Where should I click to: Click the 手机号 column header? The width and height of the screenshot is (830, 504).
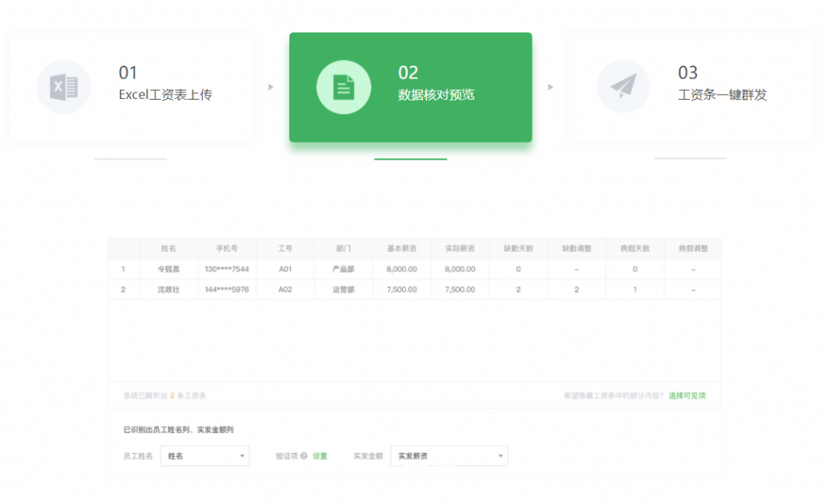click(227, 248)
